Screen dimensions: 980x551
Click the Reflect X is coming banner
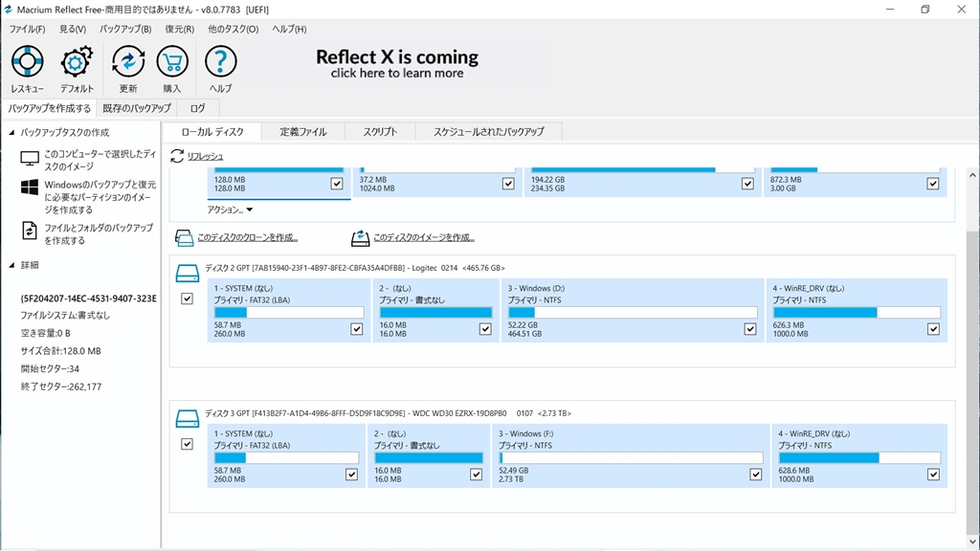pyautogui.click(x=397, y=64)
